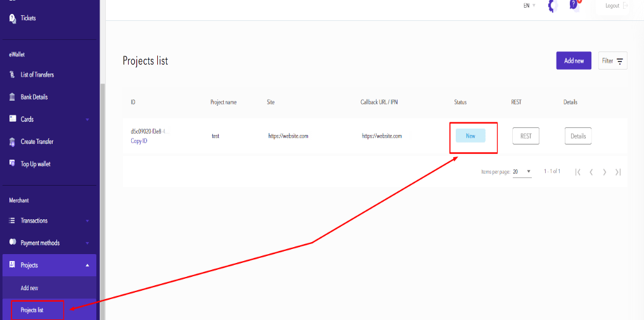
Task: Open the EN language dropdown
Action: [x=529, y=6]
